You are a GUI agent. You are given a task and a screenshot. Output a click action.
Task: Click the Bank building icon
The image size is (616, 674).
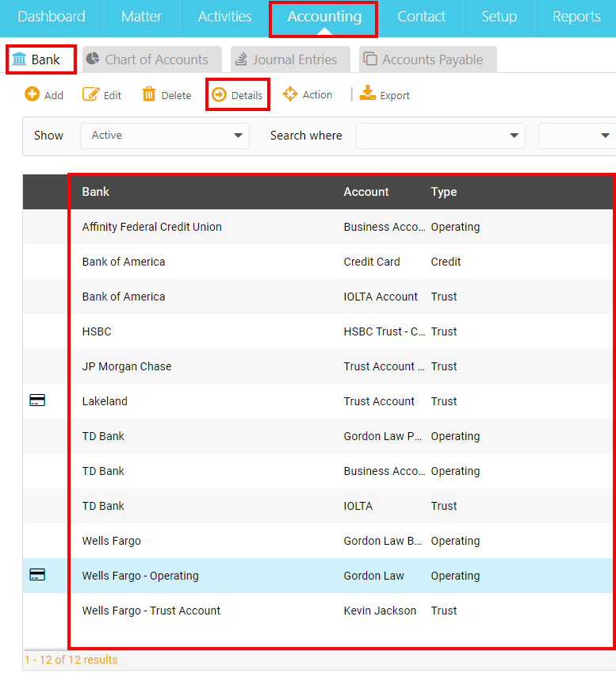tap(19, 59)
